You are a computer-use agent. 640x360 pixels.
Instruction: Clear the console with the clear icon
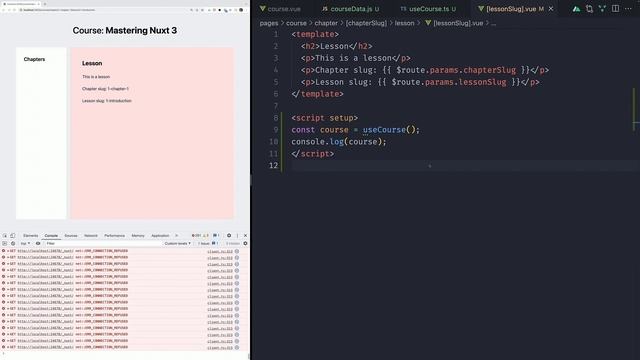(x=13, y=243)
